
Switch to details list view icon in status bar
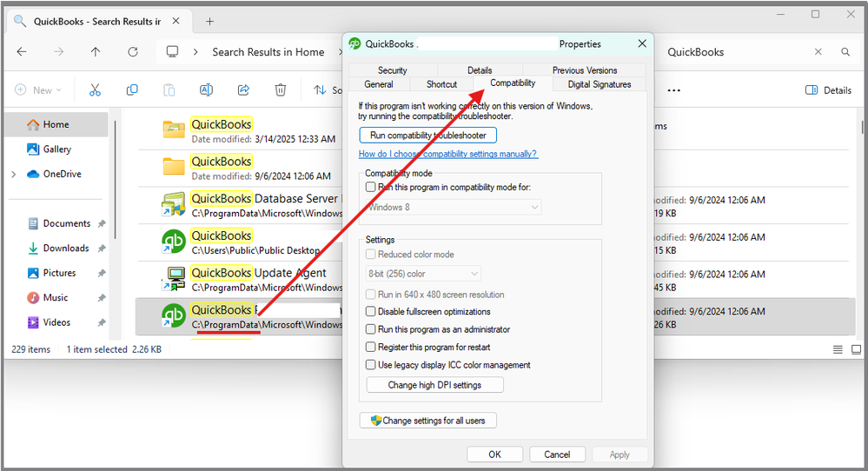click(x=838, y=349)
